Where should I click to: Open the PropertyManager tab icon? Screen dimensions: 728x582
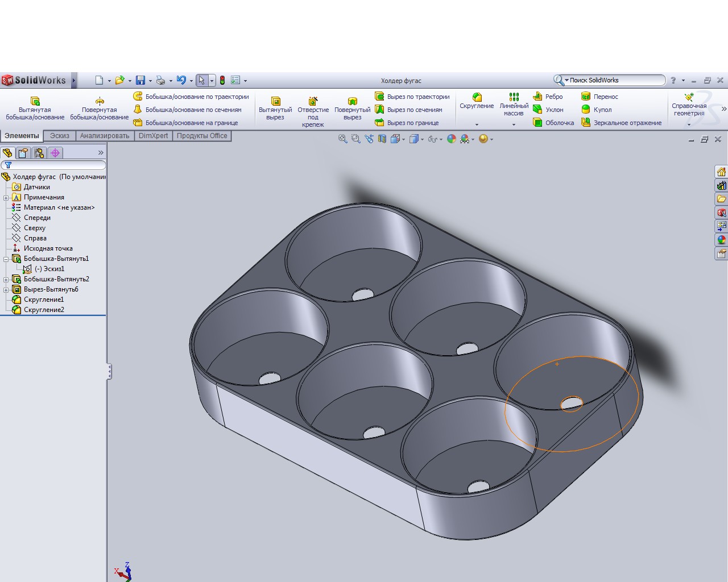click(23, 153)
